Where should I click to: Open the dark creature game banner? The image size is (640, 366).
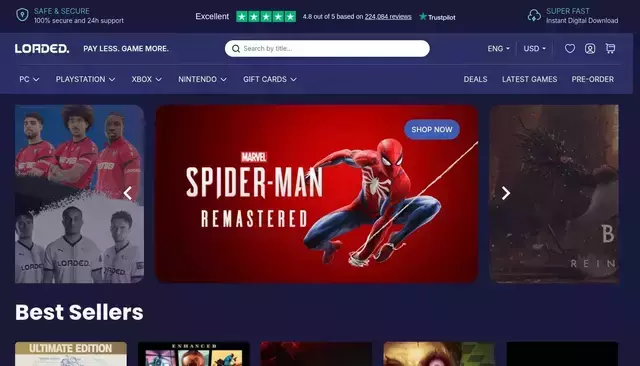point(554,194)
